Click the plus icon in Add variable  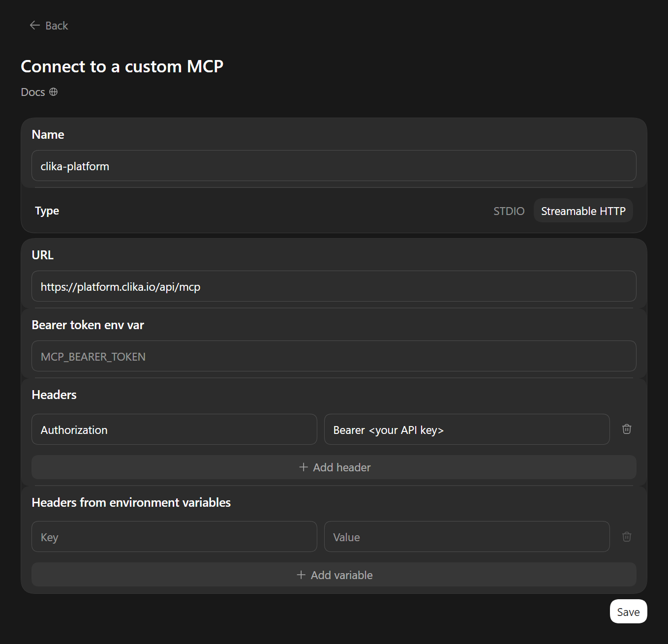click(301, 575)
